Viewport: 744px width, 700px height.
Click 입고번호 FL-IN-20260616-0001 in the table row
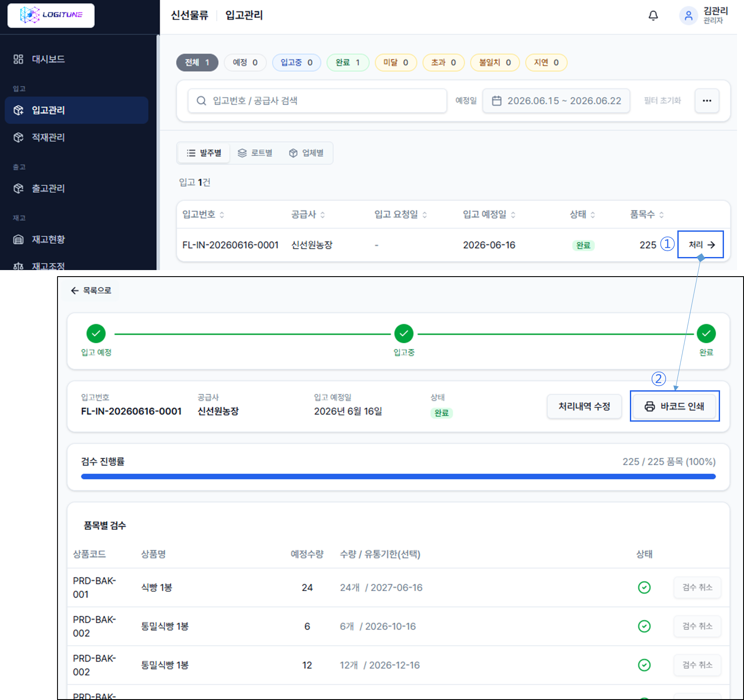(230, 245)
